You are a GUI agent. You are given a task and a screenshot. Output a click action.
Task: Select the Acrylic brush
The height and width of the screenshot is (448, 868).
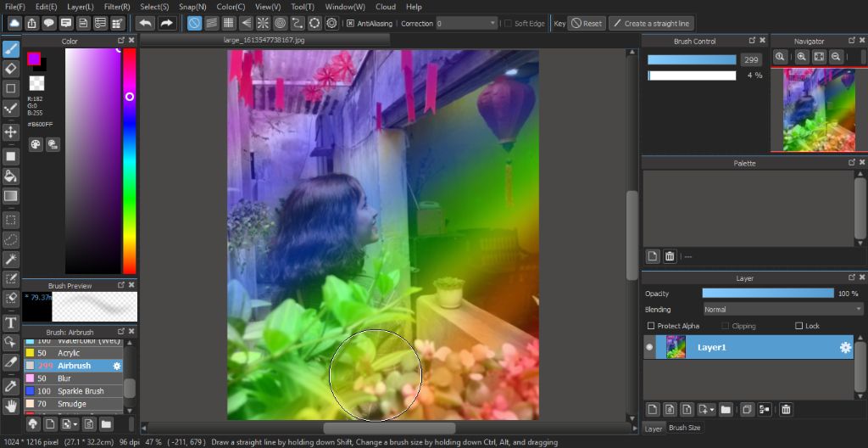(74, 353)
